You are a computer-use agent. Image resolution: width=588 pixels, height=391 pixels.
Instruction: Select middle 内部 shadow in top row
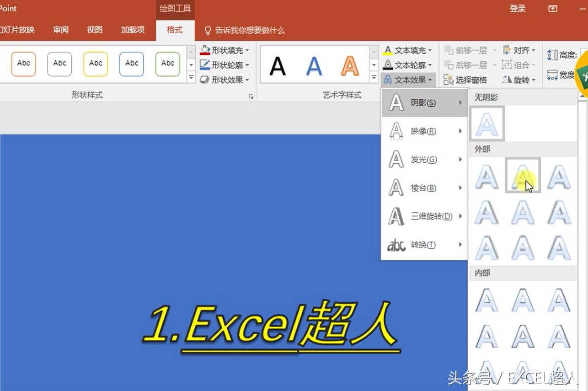(x=523, y=300)
